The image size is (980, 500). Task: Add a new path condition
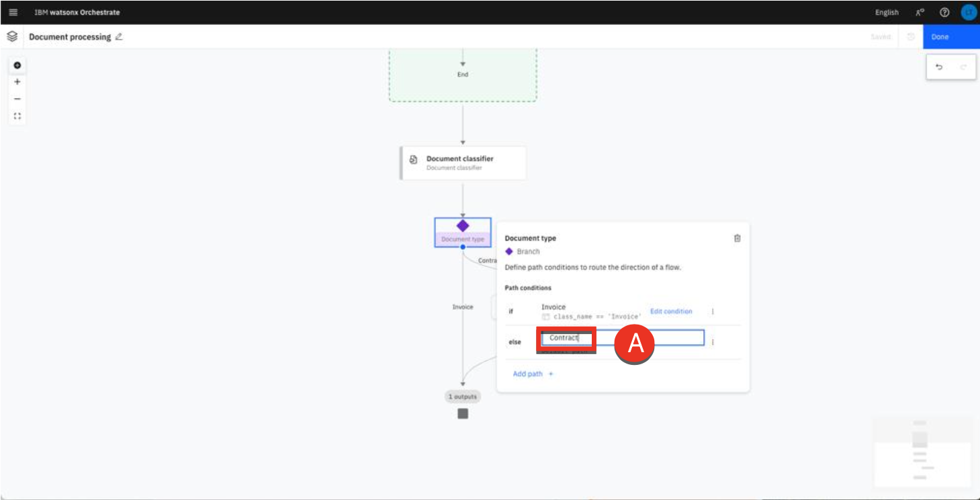coord(533,374)
